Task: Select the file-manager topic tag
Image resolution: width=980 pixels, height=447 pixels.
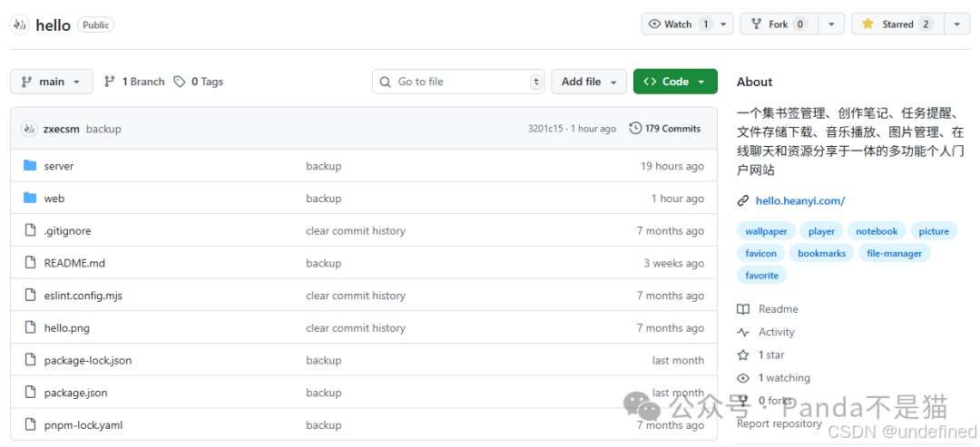Action: tap(895, 253)
